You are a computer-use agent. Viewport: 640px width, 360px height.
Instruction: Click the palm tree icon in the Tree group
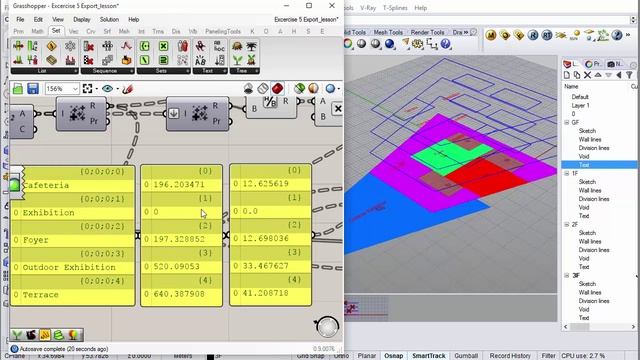tap(251, 46)
